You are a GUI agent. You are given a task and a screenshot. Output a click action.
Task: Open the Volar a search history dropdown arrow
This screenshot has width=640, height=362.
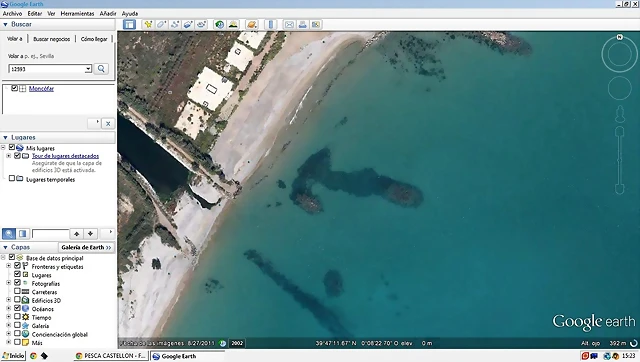click(x=88, y=69)
